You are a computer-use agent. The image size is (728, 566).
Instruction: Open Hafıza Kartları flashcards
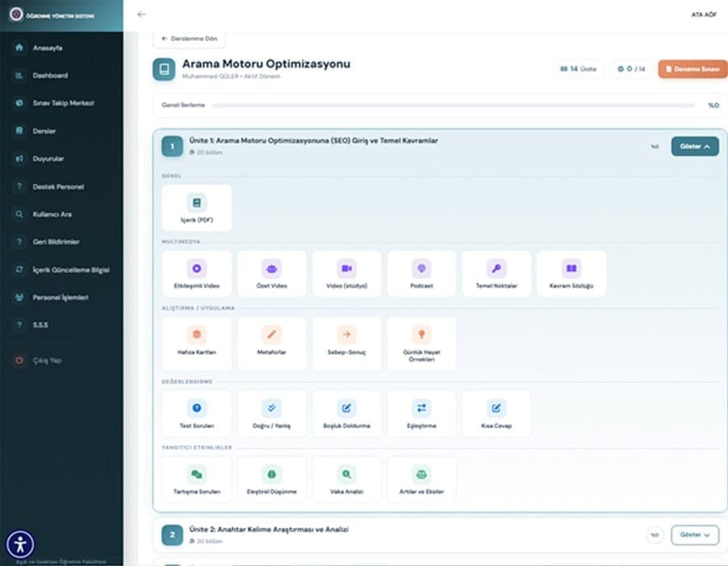197,339
